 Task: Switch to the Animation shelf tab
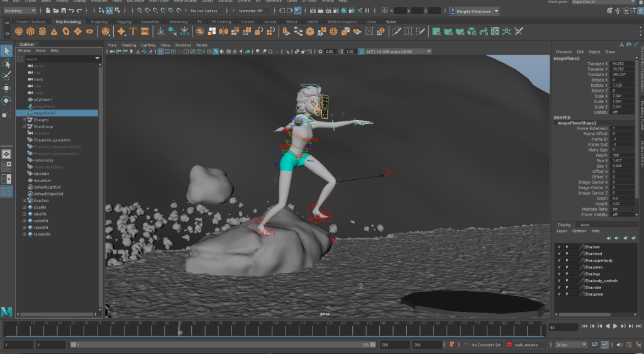(x=150, y=22)
